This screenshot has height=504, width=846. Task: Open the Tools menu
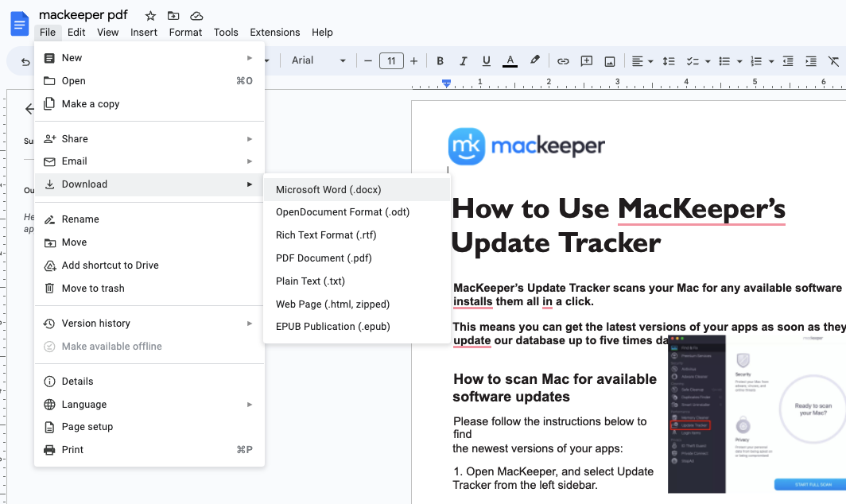pyautogui.click(x=226, y=33)
